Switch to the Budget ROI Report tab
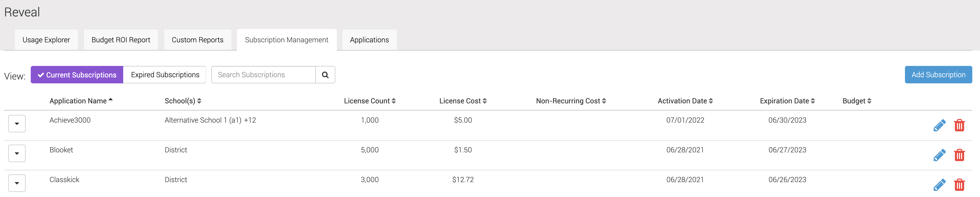The width and height of the screenshot is (980, 197). point(121,40)
